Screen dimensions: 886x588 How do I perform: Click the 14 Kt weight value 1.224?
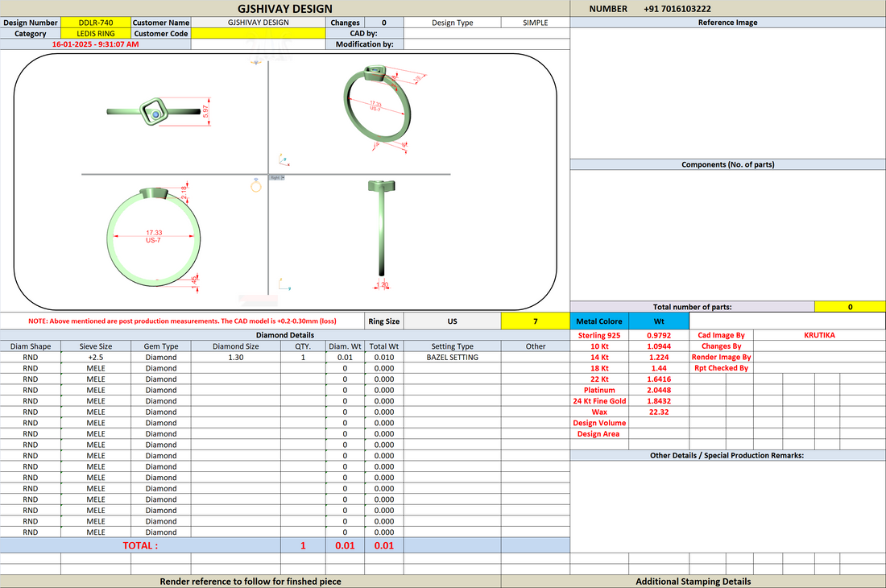coord(658,357)
